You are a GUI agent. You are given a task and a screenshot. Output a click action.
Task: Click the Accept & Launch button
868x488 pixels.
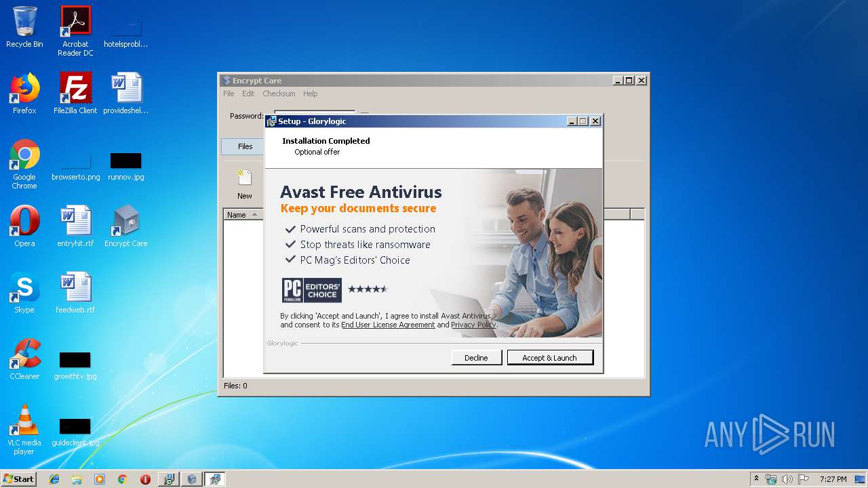click(550, 357)
